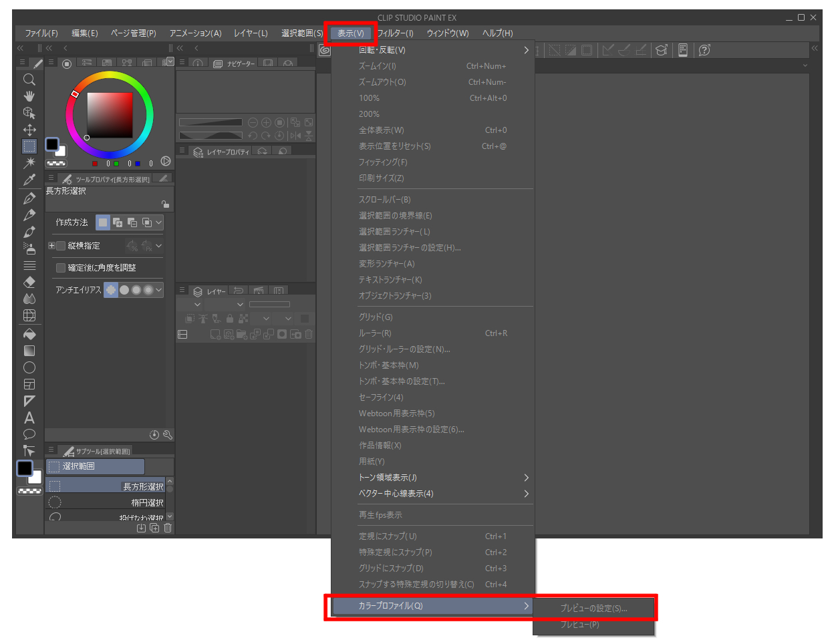838x644 pixels.
Task: Open 回転・反転(V) submenu
Action: point(433,50)
